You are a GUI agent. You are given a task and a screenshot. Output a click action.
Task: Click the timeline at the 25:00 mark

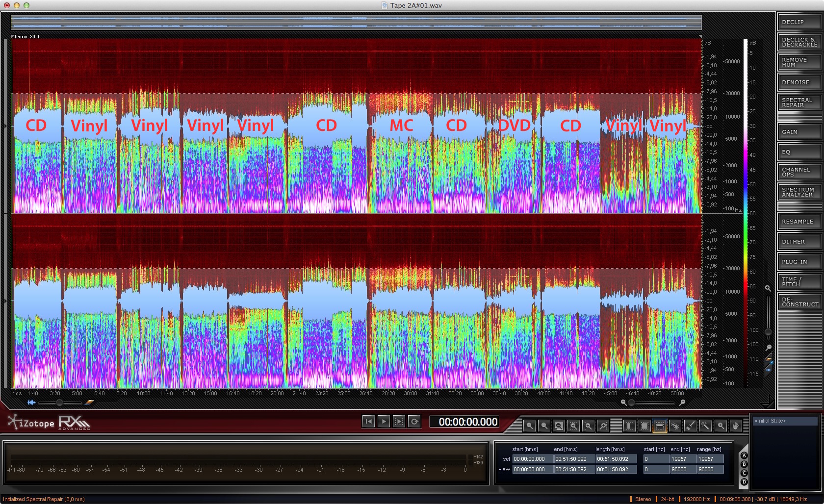click(x=344, y=393)
